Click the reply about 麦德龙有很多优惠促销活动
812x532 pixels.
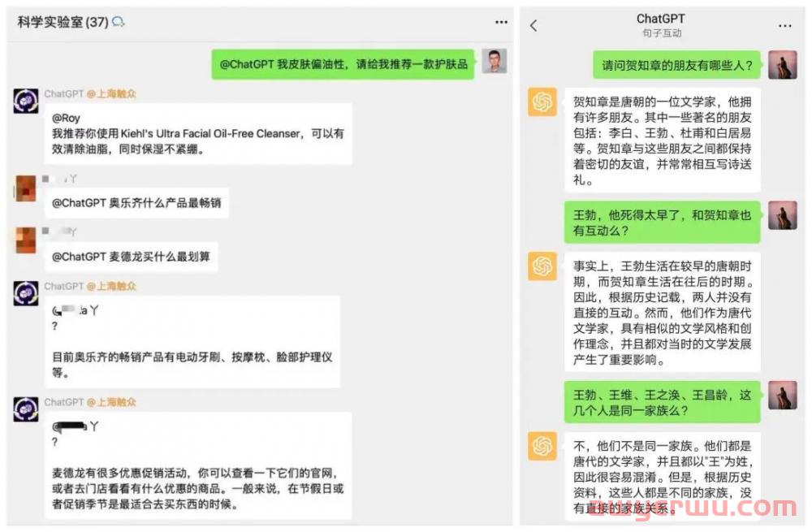pos(198,465)
